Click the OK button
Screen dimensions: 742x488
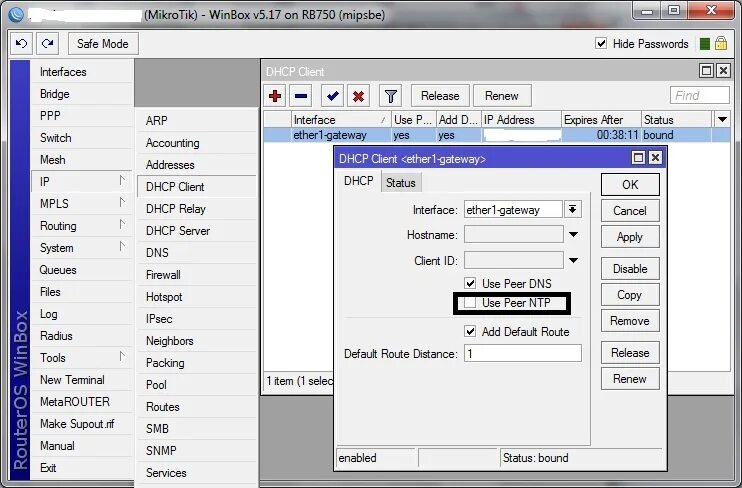point(630,184)
